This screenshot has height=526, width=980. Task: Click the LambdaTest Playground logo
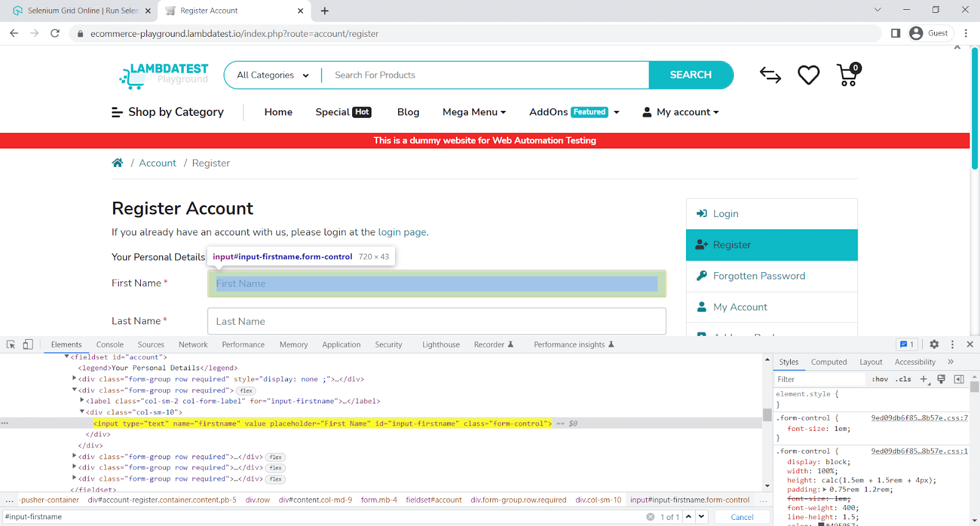tap(164, 75)
